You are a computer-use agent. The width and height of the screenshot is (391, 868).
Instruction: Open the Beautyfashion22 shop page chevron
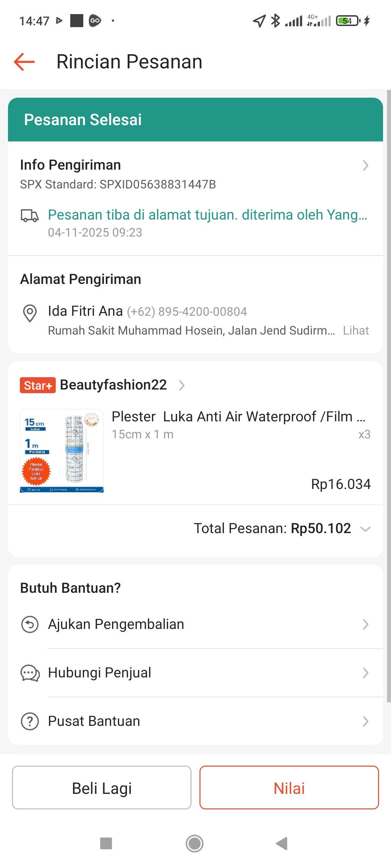pyautogui.click(x=182, y=386)
